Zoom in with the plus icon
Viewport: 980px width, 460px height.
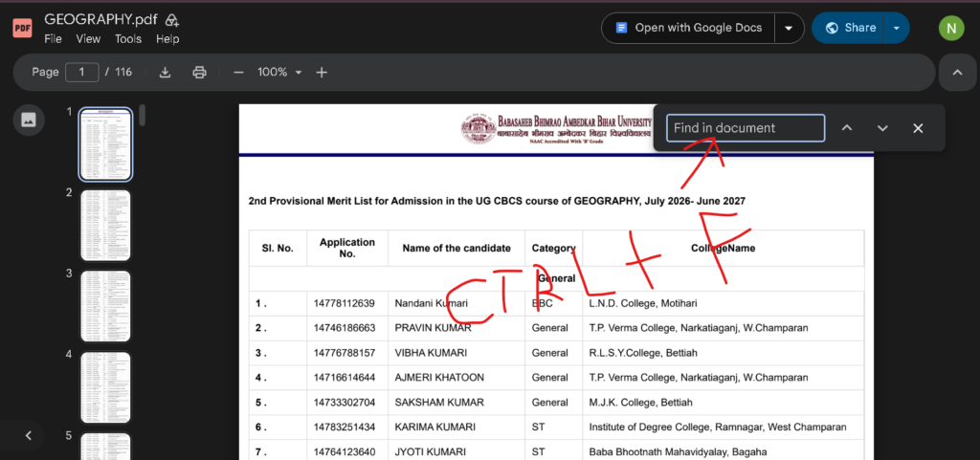click(x=322, y=73)
